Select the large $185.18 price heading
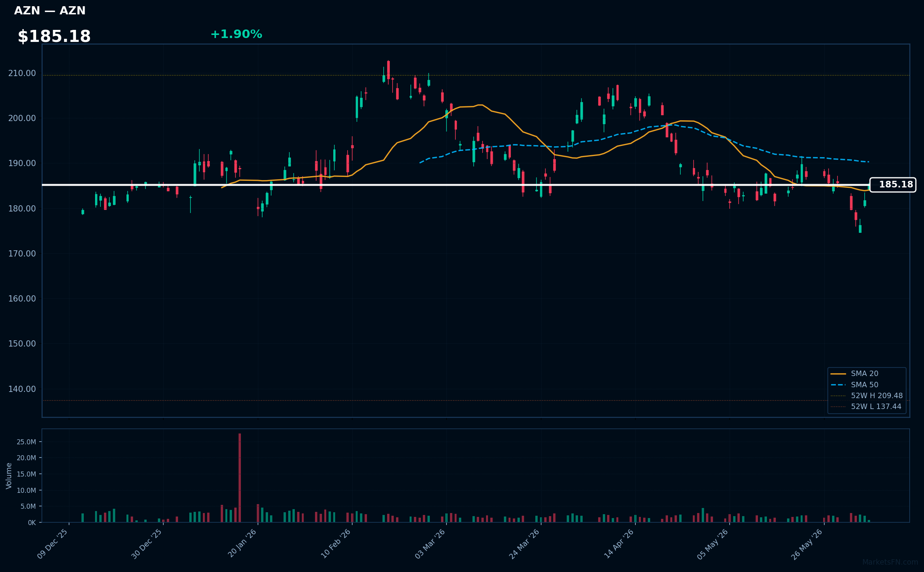Viewport: 924px width, 572px height. [x=54, y=36]
